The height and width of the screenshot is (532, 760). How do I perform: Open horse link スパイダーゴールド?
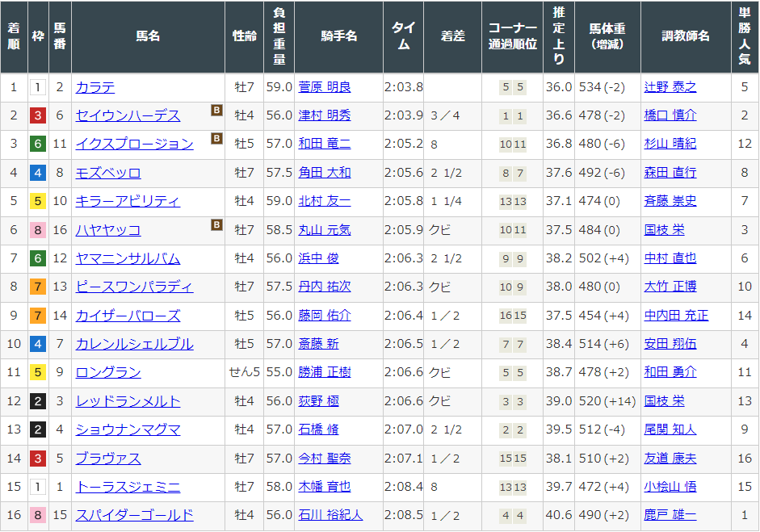point(134,515)
